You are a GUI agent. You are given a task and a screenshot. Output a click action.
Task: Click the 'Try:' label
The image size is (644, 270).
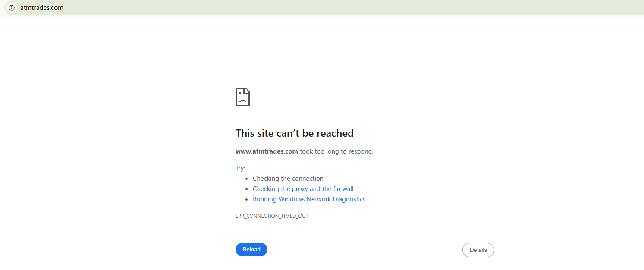[x=240, y=168]
